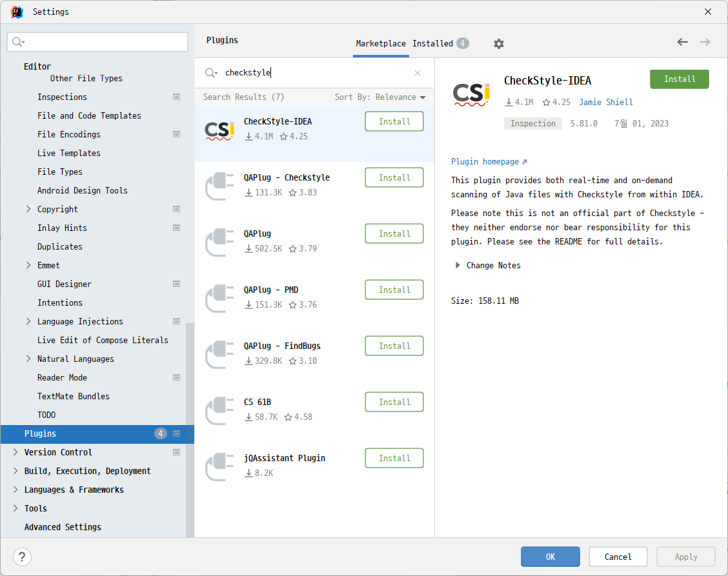Screen dimensions: 728x576
Task: Click the project-level icon beside Plugins row
Action: [x=176, y=434]
